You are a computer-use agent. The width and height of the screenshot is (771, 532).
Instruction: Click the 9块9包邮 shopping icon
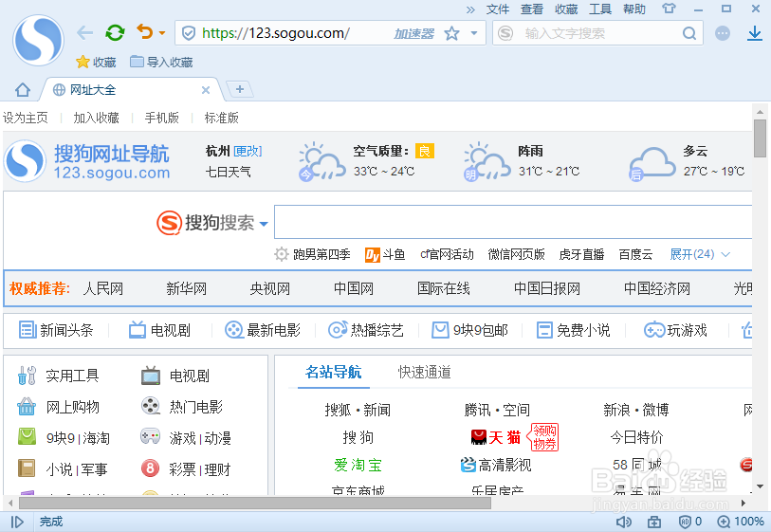click(x=440, y=329)
